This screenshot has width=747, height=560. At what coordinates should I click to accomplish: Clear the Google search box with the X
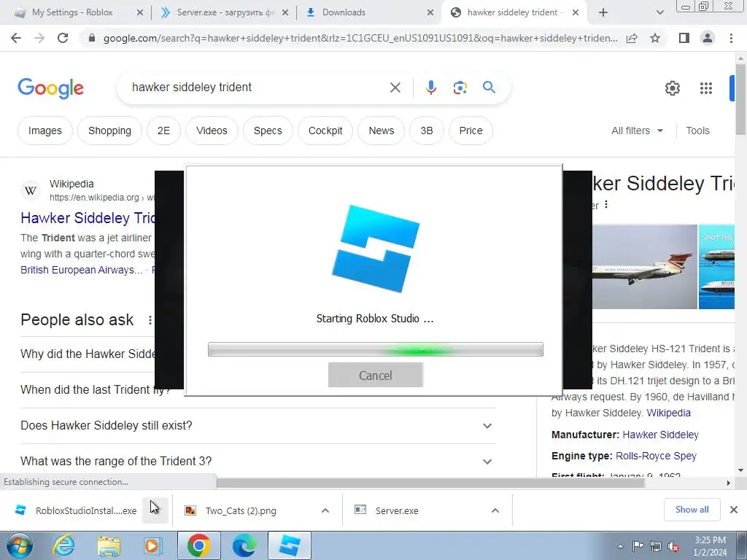pos(395,87)
